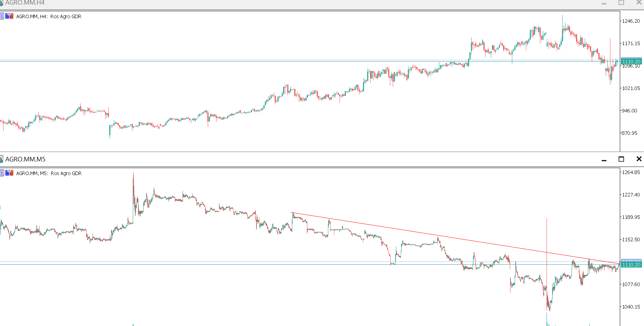Select the red vertical line on M5 chart

click(547, 231)
